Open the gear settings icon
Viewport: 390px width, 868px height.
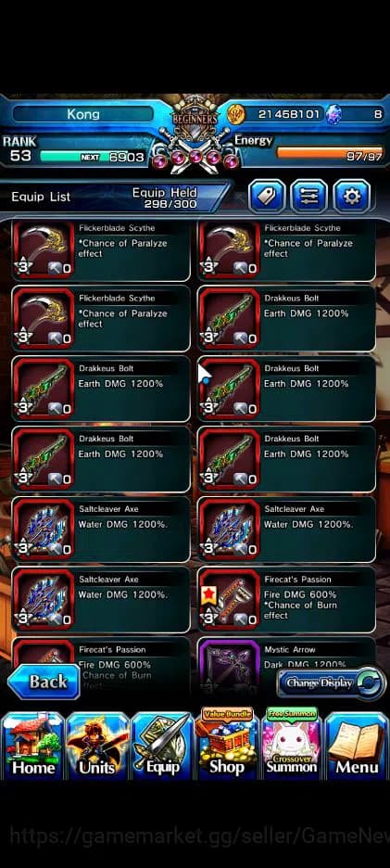[352, 196]
